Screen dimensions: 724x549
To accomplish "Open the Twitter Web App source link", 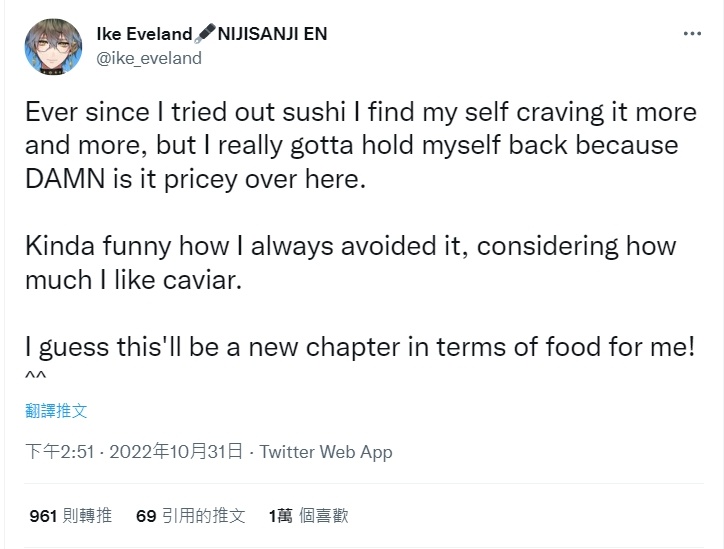I will [326, 452].
